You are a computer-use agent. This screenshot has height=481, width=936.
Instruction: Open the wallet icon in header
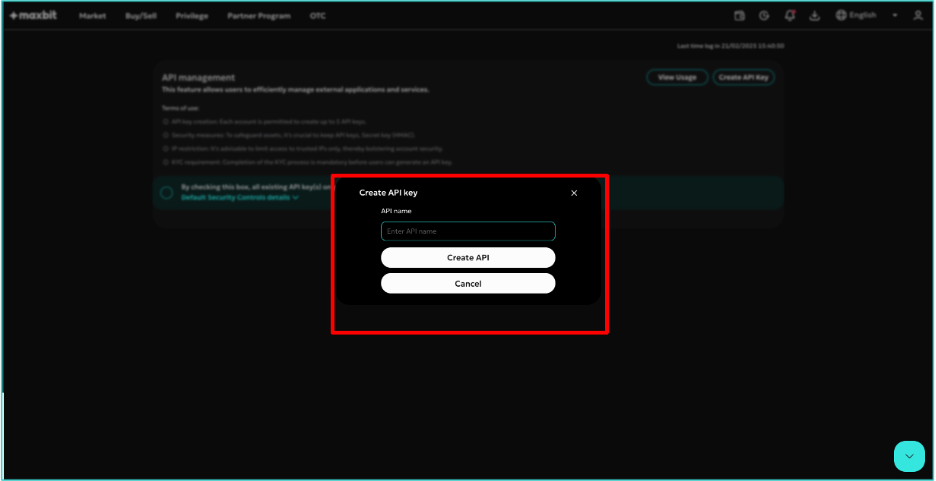coord(739,16)
